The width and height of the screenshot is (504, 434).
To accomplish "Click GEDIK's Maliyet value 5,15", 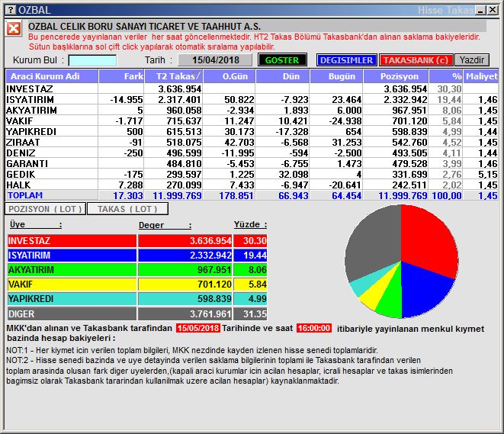I will click(488, 174).
